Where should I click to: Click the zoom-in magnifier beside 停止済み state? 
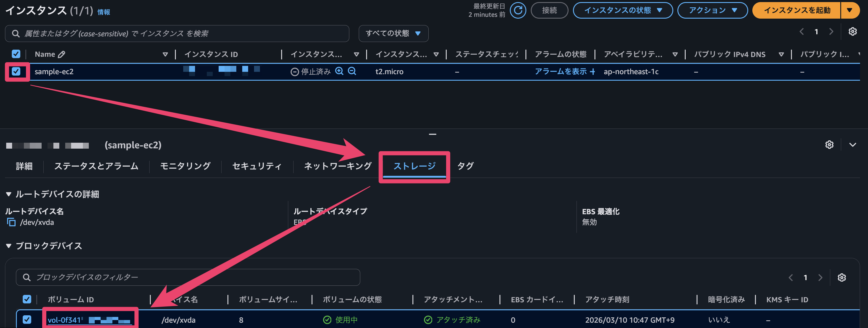(339, 71)
